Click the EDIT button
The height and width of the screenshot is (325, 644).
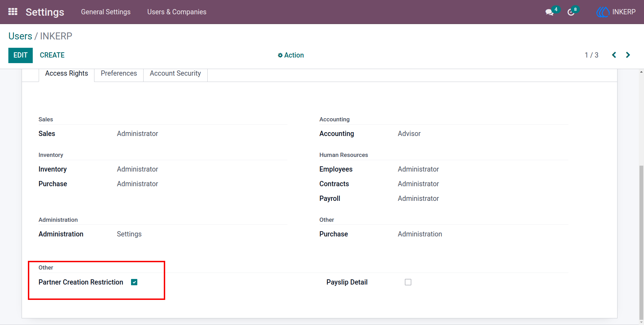pyautogui.click(x=21, y=55)
